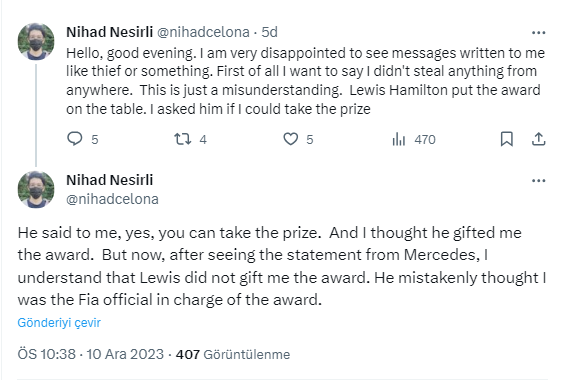Like the first tweet with the heart icon

[x=291, y=139]
